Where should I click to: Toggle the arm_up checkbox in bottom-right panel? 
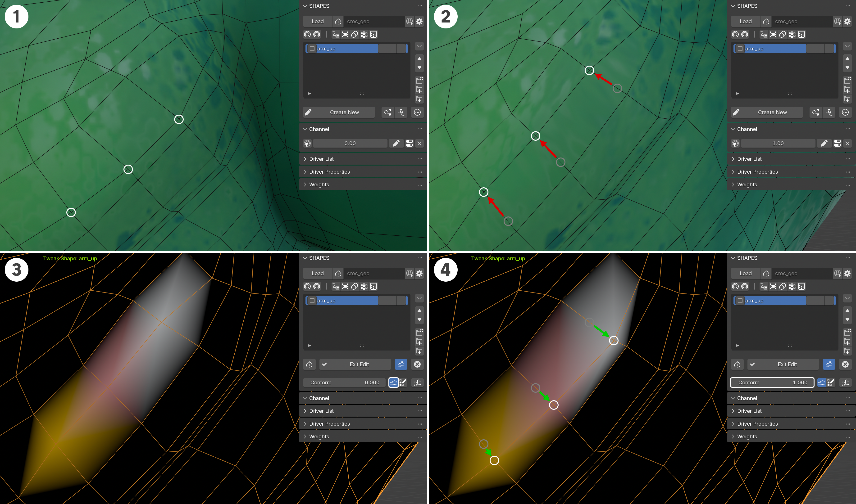740,301
